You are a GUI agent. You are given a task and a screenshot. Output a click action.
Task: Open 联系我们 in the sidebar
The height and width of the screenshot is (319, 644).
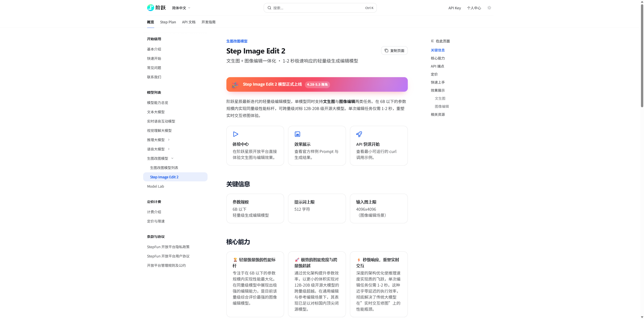coord(154,77)
